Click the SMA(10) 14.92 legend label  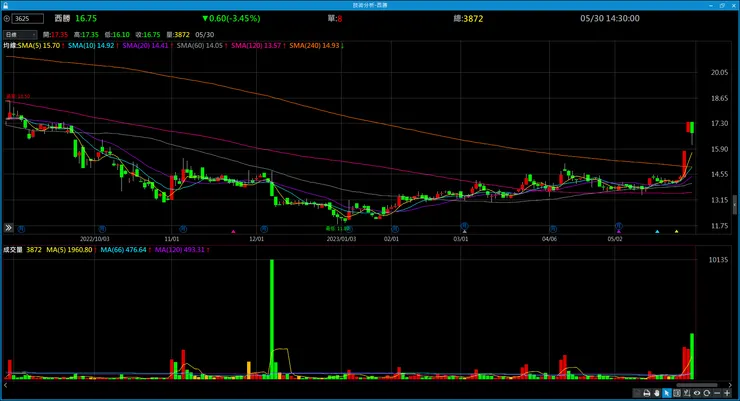tap(91, 45)
